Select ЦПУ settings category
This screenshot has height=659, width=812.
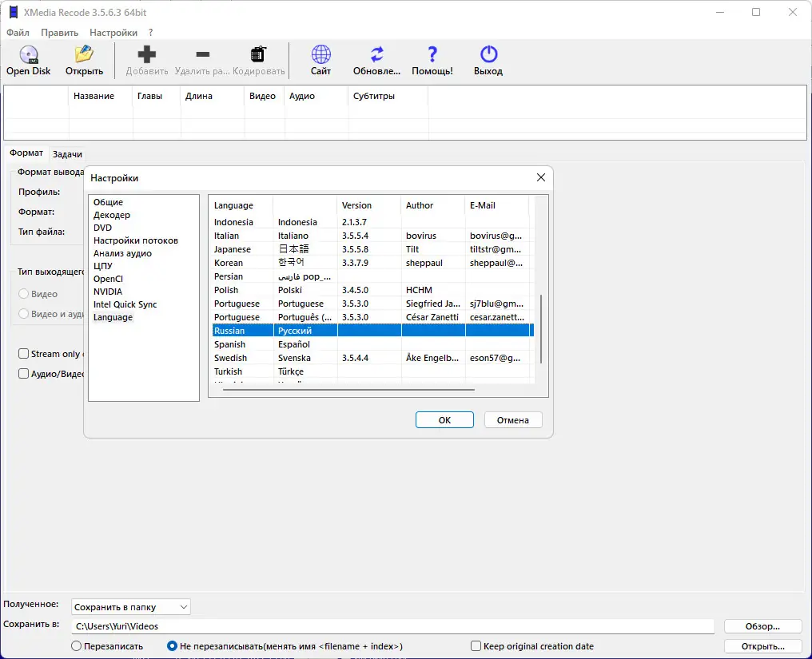pos(103,266)
